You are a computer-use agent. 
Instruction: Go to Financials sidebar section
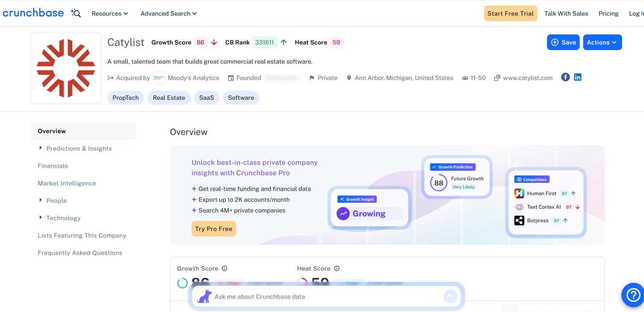pyautogui.click(x=53, y=166)
